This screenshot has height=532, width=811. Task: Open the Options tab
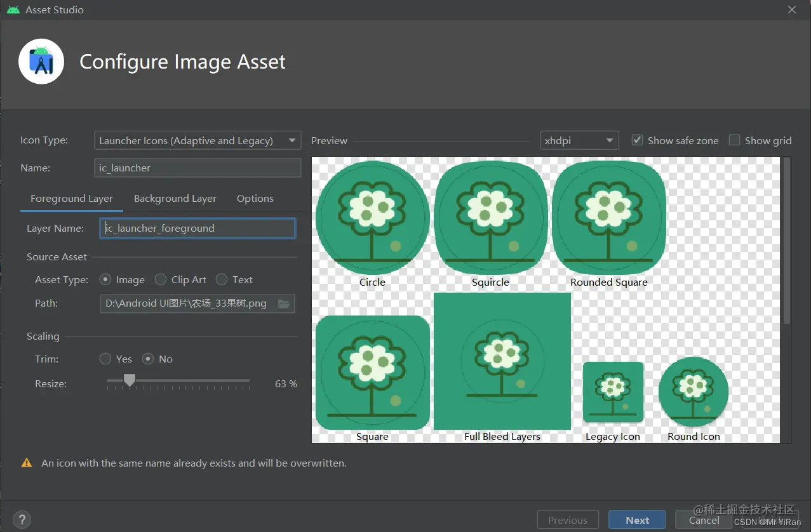click(255, 199)
